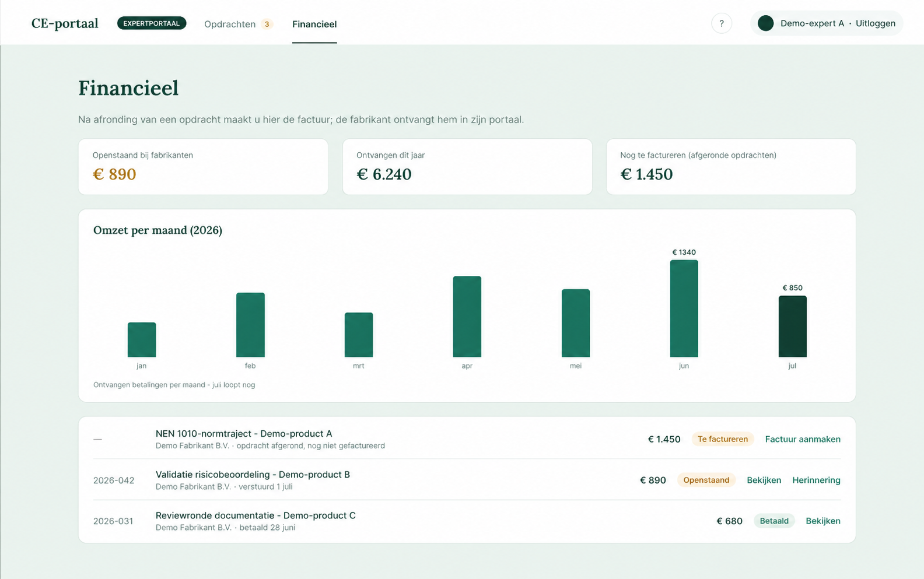Viewport: 924px width, 579px height.
Task: Click Factuur aanmaken for NEN 1010-normtraject
Action: pyautogui.click(x=803, y=439)
